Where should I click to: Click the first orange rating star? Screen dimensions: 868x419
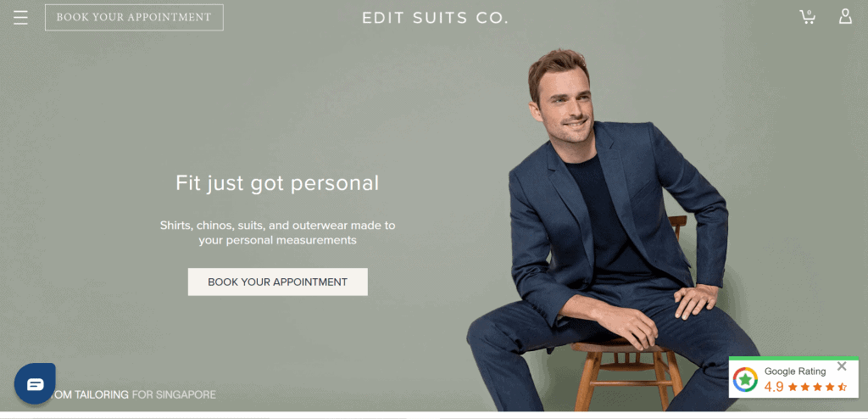(x=793, y=387)
